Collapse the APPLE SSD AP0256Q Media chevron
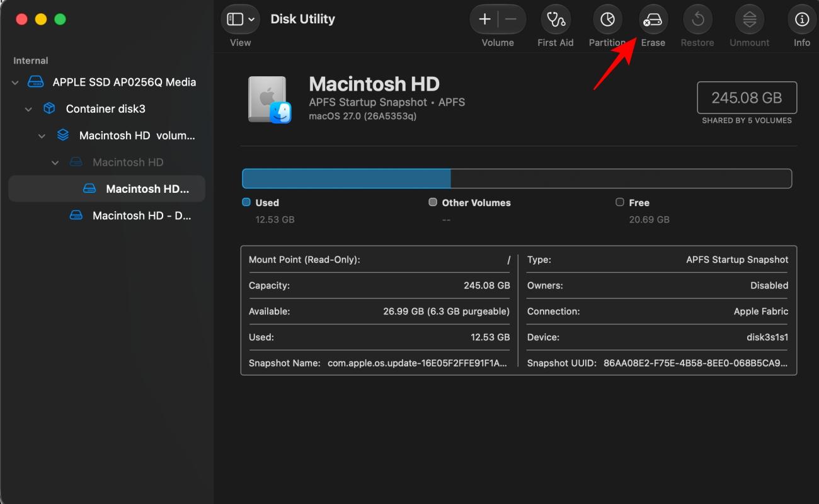This screenshot has height=504, width=819. pyautogui.click(x=15, y=83)
